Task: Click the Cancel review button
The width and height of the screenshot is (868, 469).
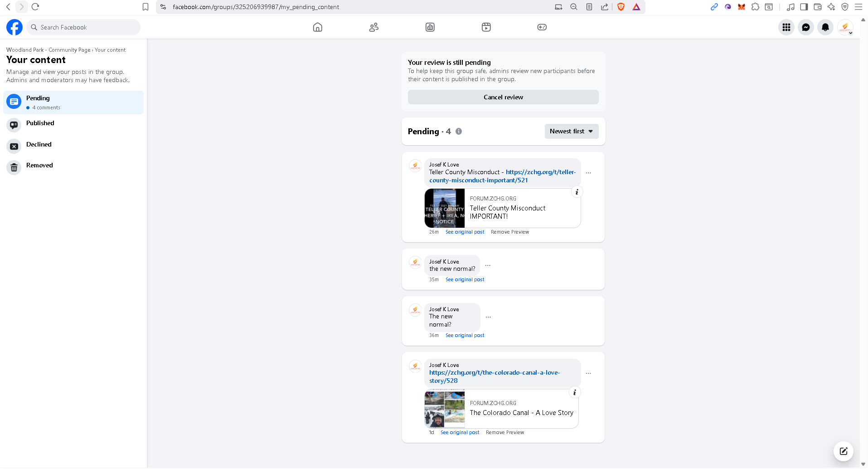Action: click(x=503, y=97)
